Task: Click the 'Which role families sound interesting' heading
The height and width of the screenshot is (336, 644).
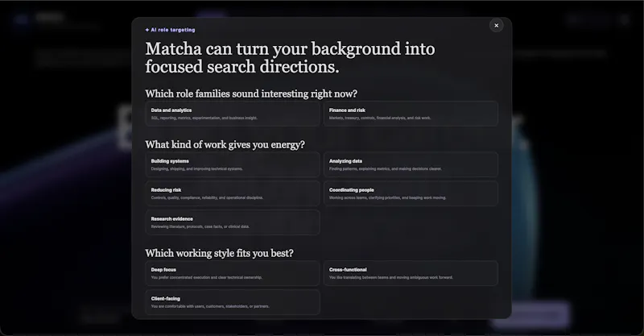Action: tap(251, 93)
